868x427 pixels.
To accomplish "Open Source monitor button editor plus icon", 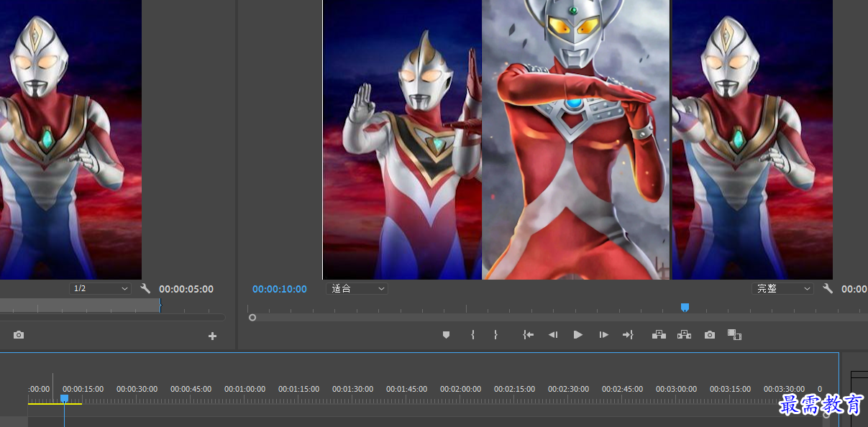I will (x=212, y=336).
